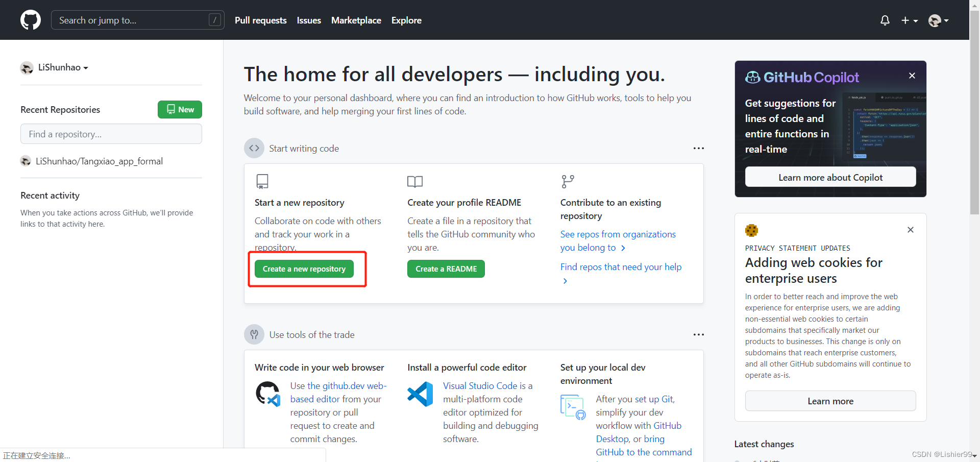Viewport: 980px width, 462px height.
Task: Open the plus create-new dropdown
Action: pos(910,20)
